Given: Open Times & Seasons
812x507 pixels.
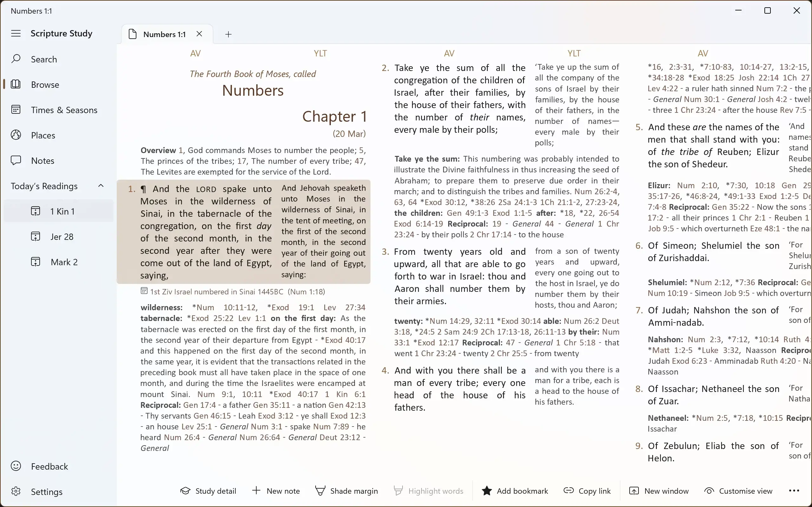Looking at the screenshot, I should click(x=64, y=110).
